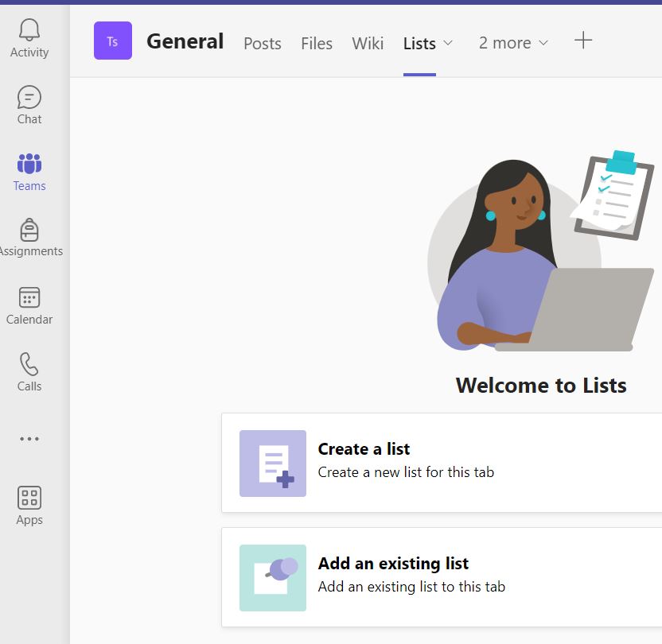Click the Add an existing list teal icon
Viewport: 662px width, 644px height.
coord(273,578)
